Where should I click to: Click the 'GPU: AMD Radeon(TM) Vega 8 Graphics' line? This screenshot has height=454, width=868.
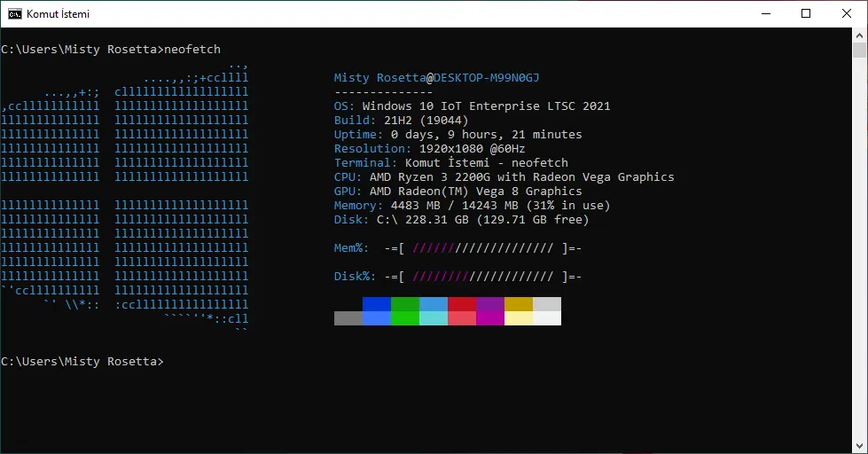[x=457, y=192]
